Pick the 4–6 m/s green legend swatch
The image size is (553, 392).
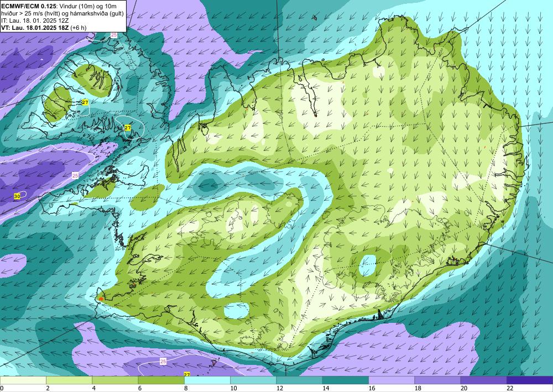coord(115,380)
